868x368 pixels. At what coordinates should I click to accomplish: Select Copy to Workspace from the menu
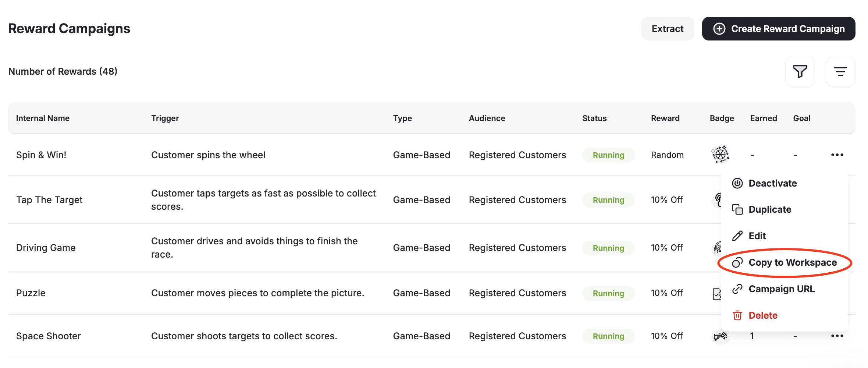click(x=793, y=262)
